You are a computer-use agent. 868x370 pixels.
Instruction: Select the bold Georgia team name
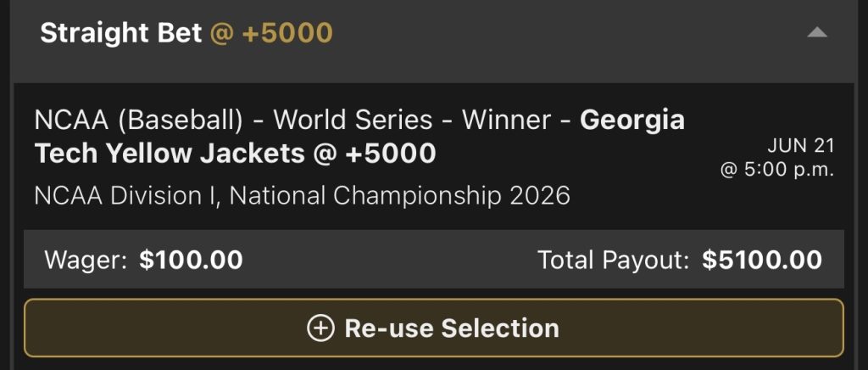632,121
